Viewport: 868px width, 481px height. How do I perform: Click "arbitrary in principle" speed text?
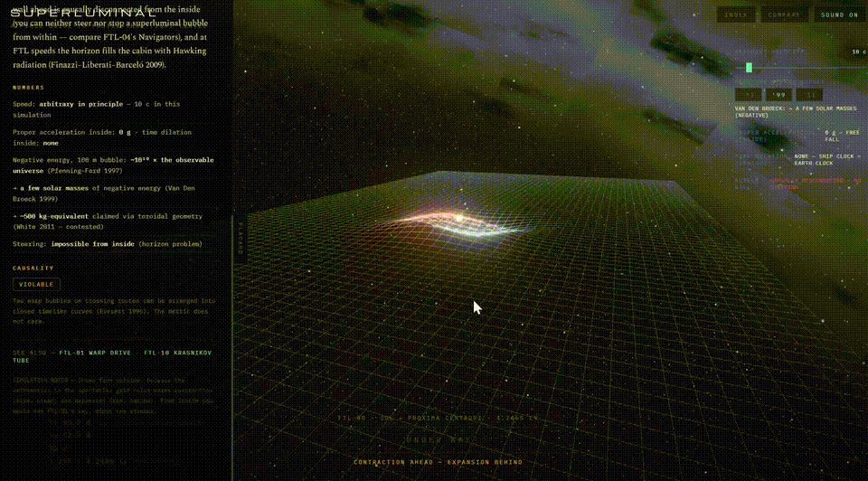click(81, 104)
